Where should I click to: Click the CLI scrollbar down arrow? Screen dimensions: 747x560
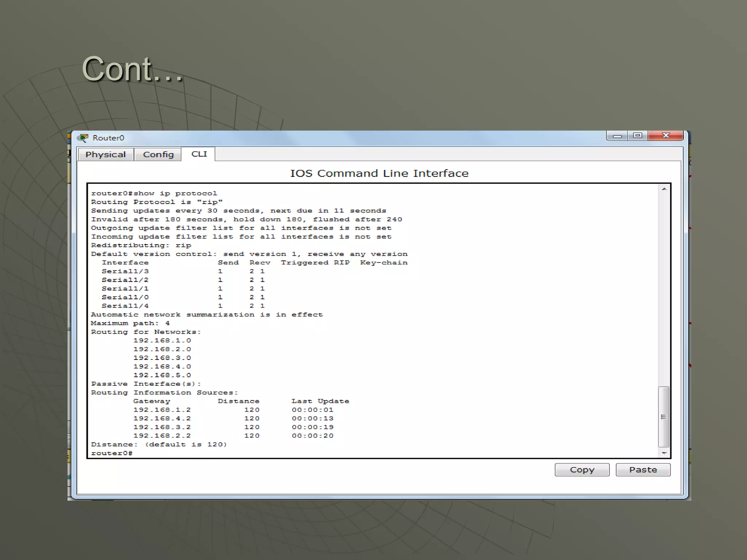[x=664, y=453]
